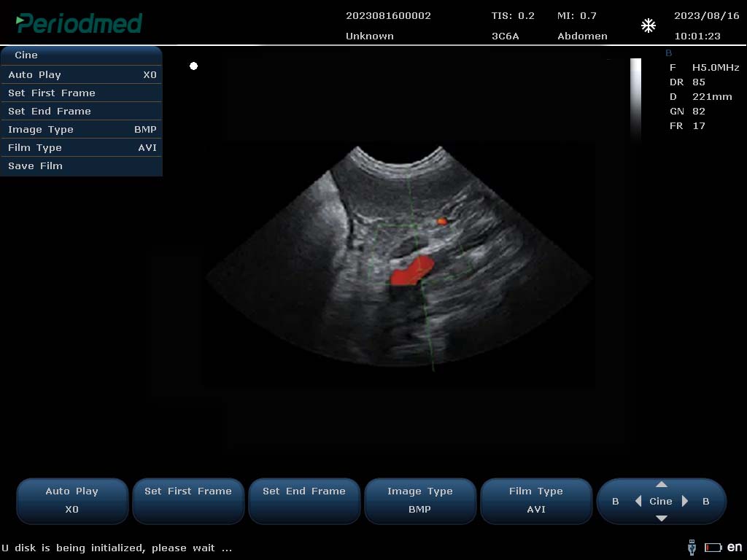Viewport: 747px width, 560px height.
Task: Click the depth value 221mm
Action: tap(712, 97)
